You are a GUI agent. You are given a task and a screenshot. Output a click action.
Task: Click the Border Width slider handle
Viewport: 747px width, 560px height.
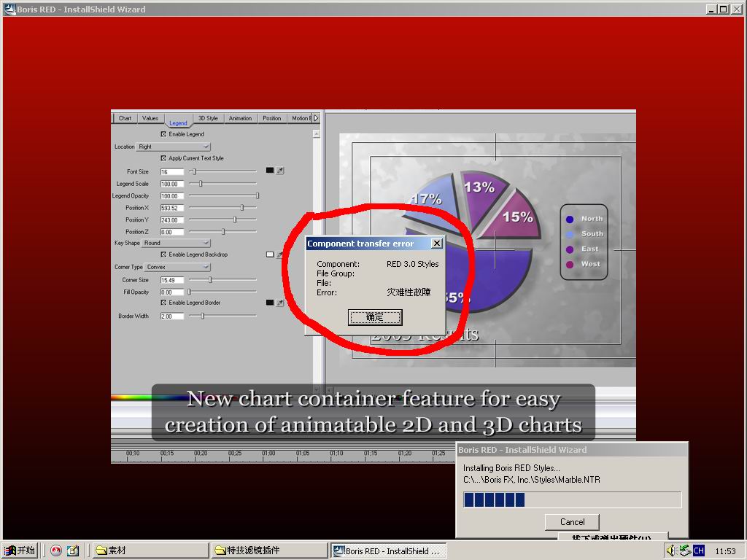(203, 316)
